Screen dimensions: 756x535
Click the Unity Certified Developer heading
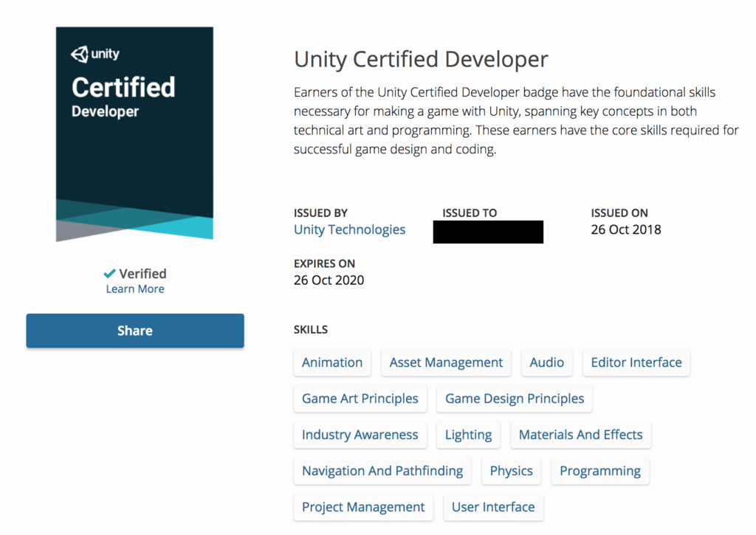[421, 59]
